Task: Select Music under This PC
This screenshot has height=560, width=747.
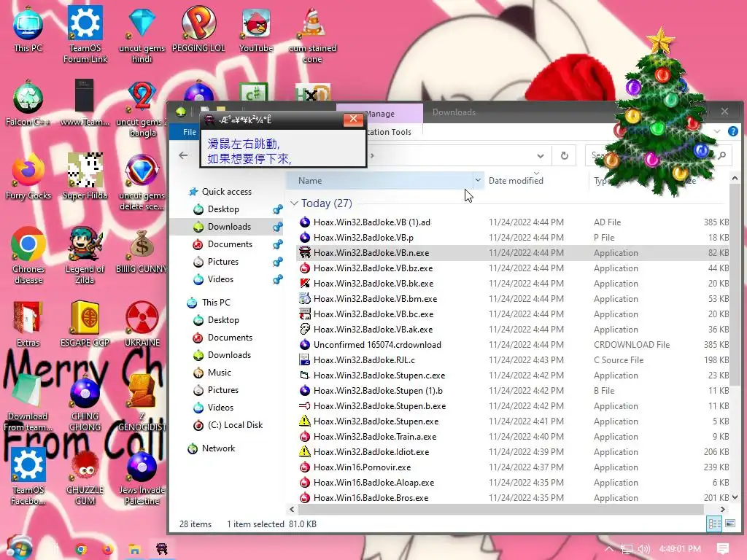Action: tap(219, 373)
